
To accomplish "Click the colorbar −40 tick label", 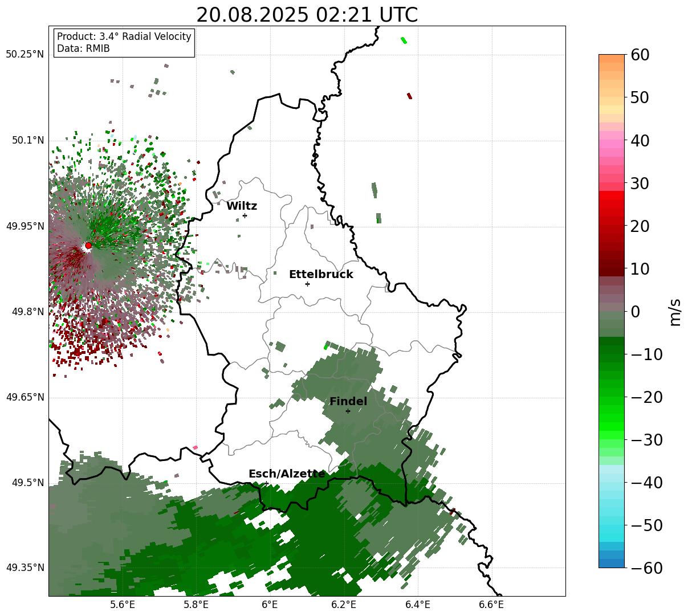I will [646, 482].
